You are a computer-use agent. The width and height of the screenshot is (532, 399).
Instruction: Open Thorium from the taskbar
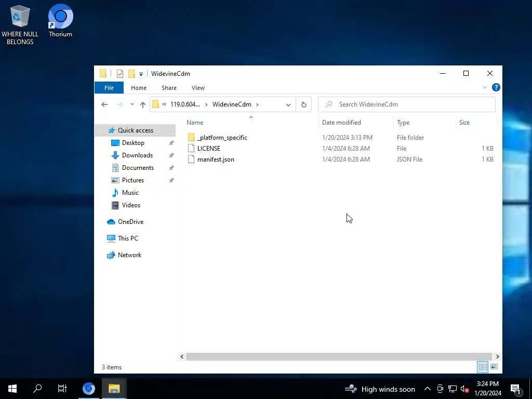click(x=89, y=389)
